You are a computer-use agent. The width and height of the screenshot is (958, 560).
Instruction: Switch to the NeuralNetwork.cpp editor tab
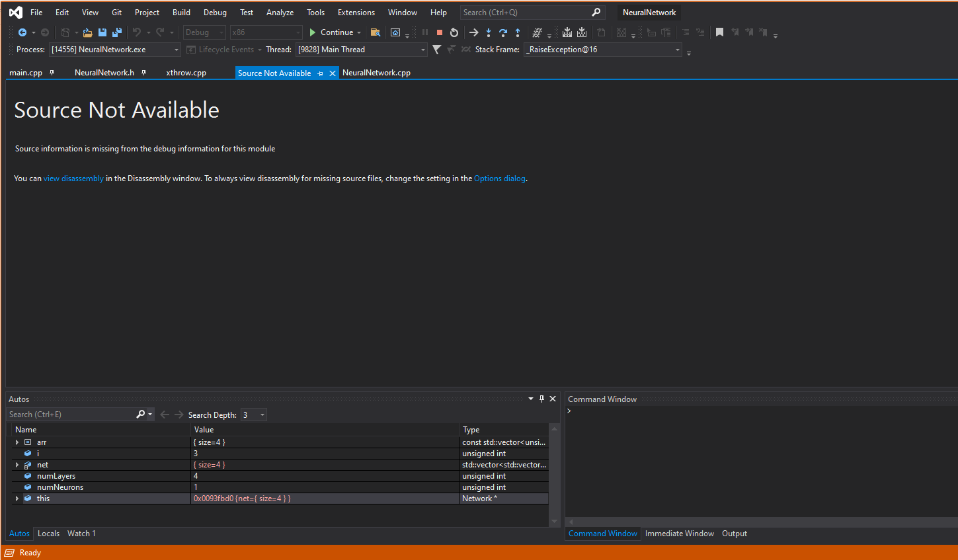coord(376,73)
